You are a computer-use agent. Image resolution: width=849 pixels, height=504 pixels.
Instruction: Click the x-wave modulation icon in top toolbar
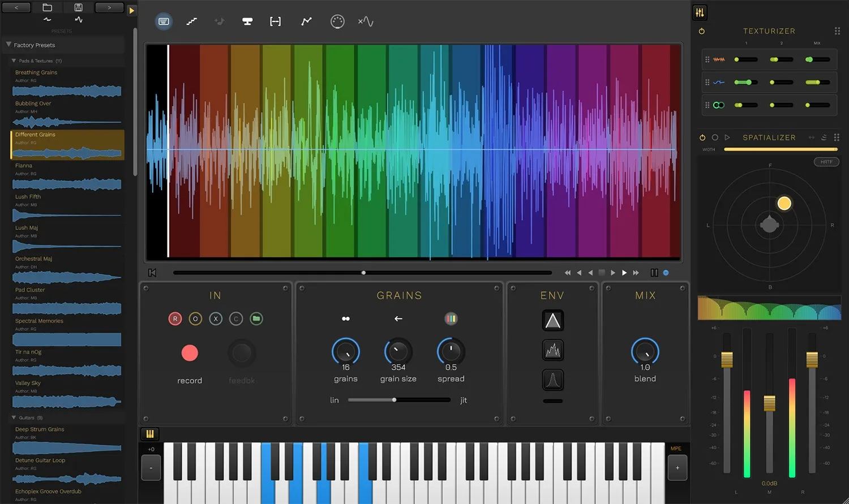[x=366, y=21]
